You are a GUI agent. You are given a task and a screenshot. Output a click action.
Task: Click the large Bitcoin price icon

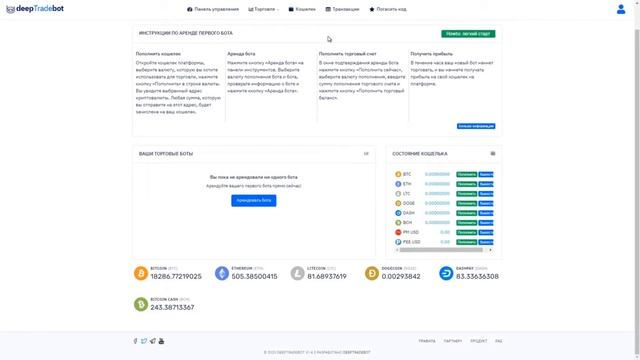141,273
